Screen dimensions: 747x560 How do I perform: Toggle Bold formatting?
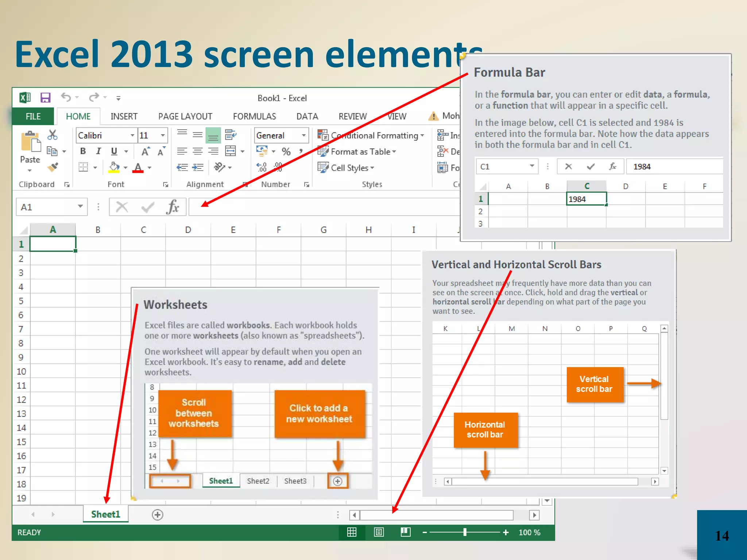pyautogui.click(x=83, y=151)
